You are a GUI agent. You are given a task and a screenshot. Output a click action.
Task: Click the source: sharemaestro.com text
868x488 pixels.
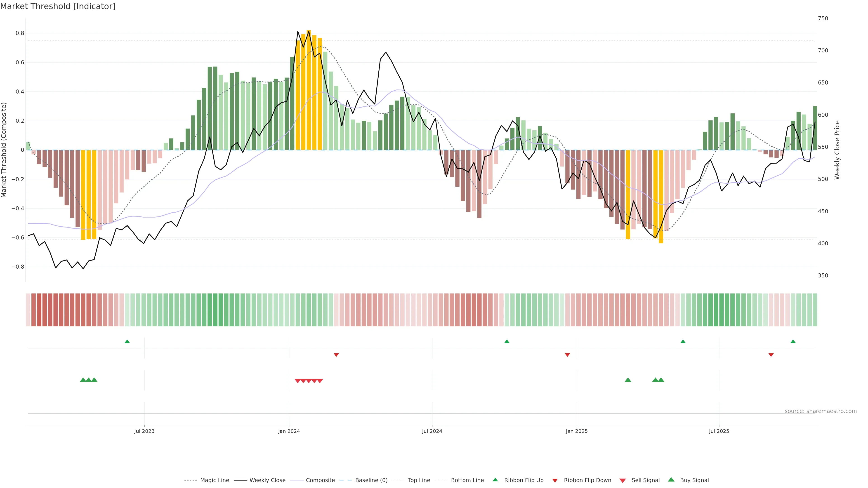pos(821,411)
